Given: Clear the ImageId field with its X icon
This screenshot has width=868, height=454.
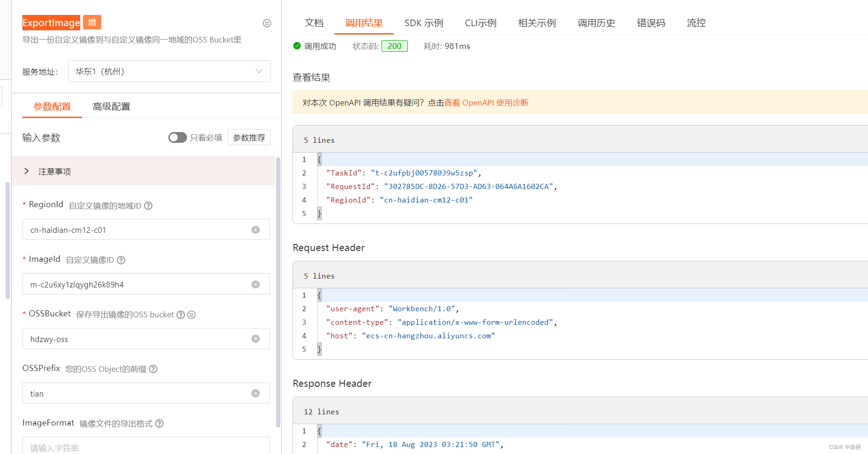Looking at the screenshot, I should coord(256,284).
